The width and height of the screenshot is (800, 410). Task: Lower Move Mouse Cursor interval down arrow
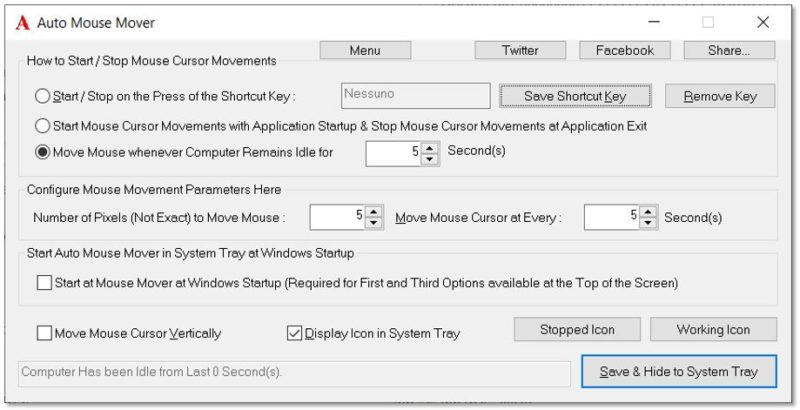(x=648, y=223)
